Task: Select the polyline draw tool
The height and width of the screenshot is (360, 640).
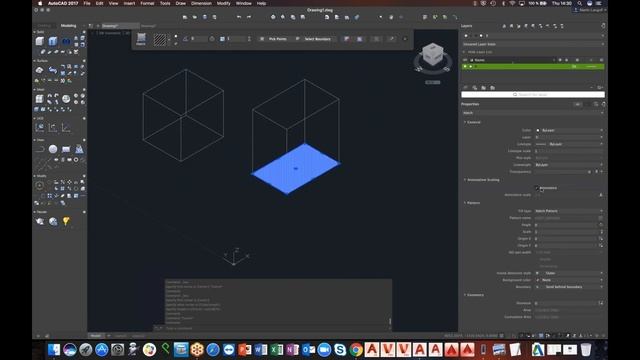Action: (40, 149)
